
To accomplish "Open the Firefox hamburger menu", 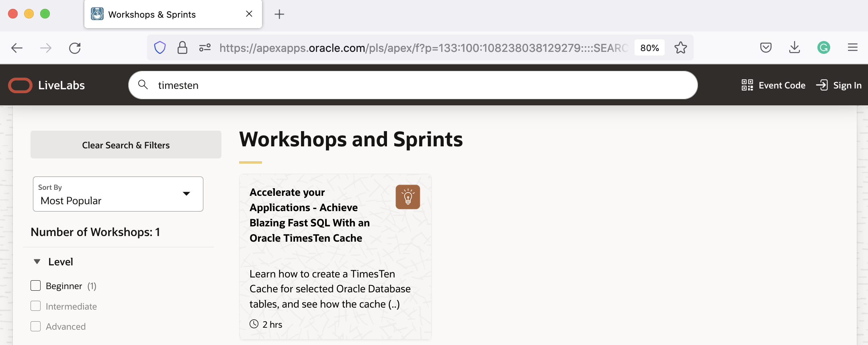I will [853, 48].
